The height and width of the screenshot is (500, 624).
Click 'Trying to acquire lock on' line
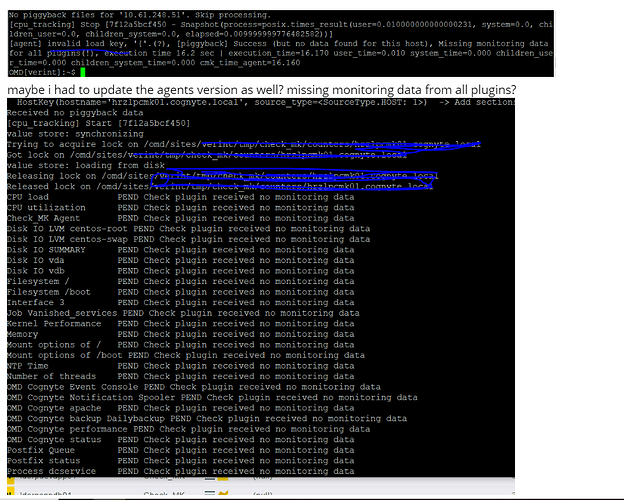point(244,144)
